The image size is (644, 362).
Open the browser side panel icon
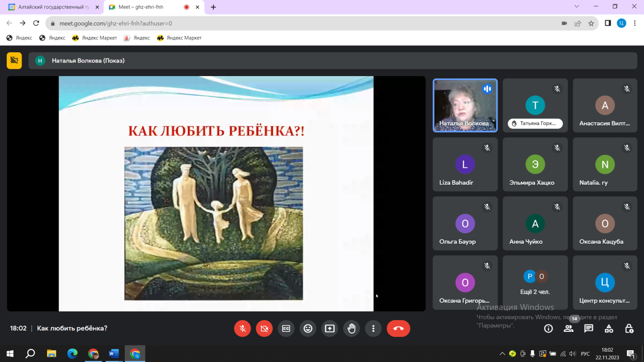[x=608, y=23]
